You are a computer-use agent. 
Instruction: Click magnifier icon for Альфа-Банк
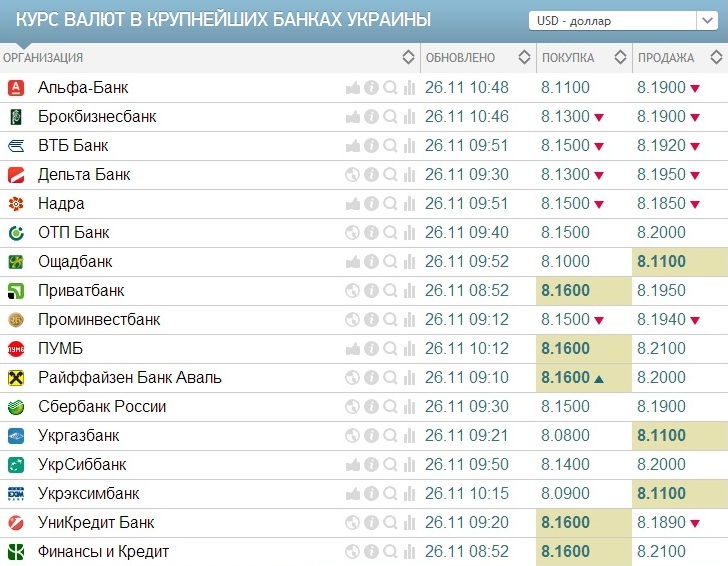390,87
